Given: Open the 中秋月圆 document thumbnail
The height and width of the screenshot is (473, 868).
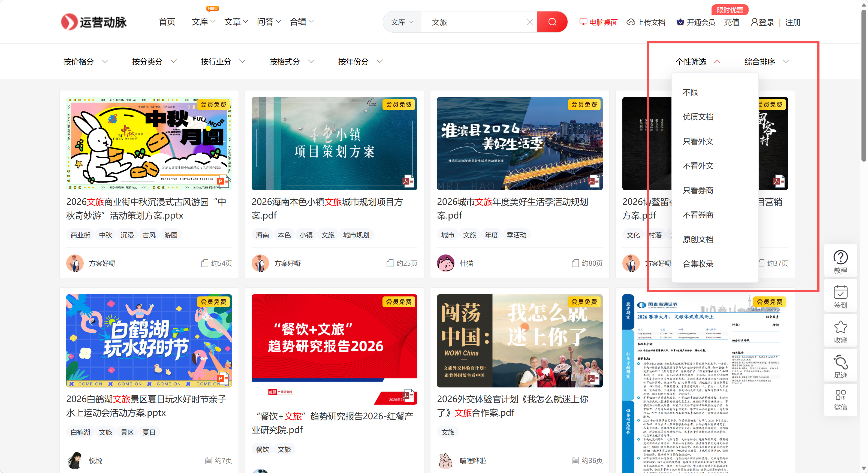Looking at the screenshot, I should (149, 144).
